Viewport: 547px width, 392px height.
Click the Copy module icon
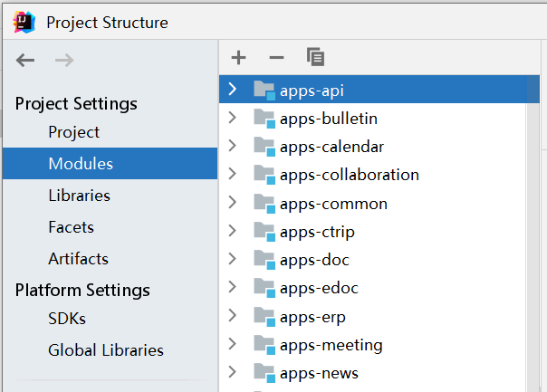[x=315, y=58]
